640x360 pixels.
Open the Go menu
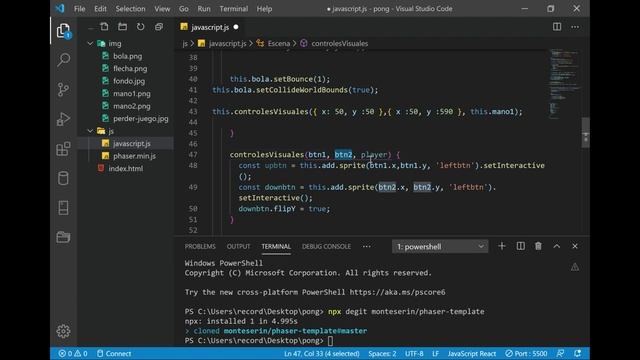[x=184, y=9]
